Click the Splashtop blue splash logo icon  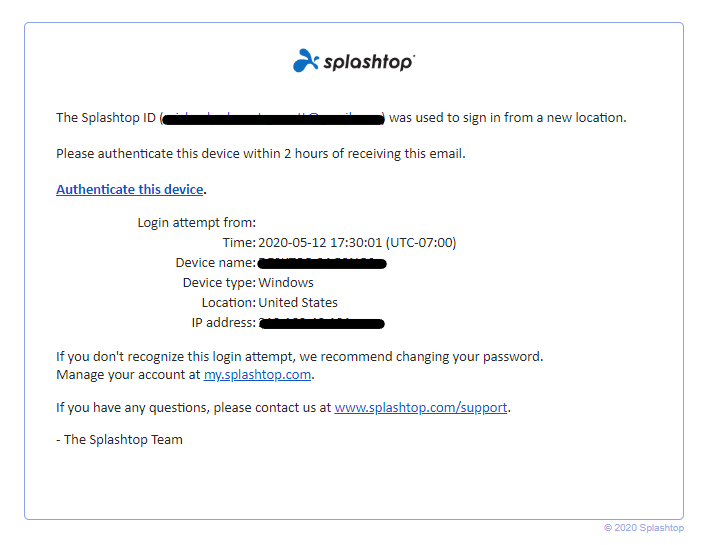[x=306, y=61]
